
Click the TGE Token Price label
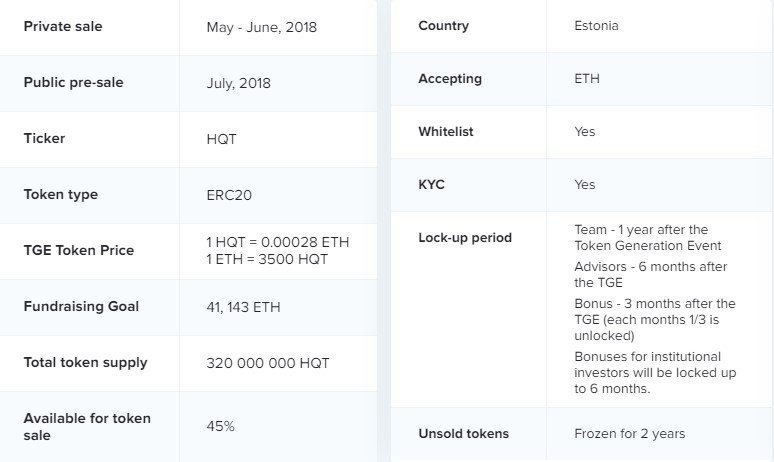(x=79, y=250)
